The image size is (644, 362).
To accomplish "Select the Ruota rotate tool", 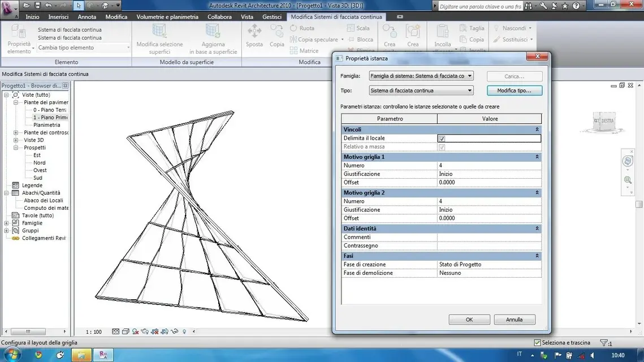I will tap(302, 28).
